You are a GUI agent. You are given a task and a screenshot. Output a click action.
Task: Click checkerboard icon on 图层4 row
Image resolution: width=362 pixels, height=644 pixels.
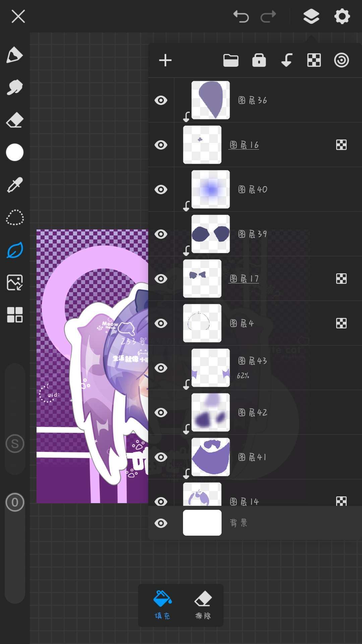341,323
